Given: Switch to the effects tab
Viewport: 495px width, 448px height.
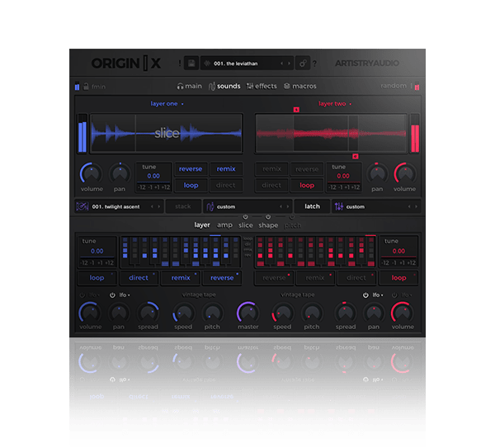Looking at the screenshot, I should click(262, 86).
